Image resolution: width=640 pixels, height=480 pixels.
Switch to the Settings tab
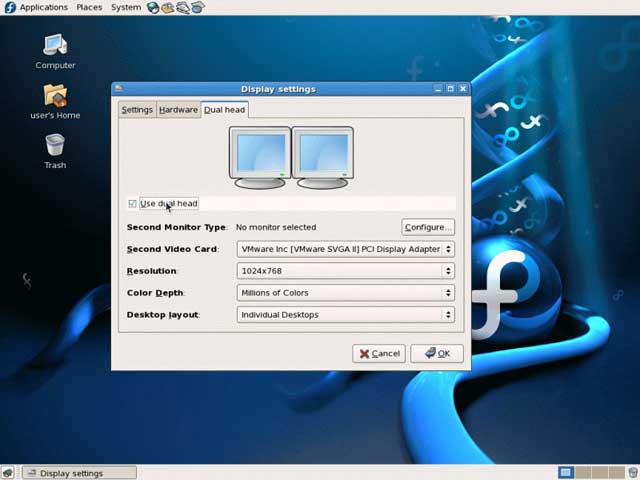click(137, 110)
